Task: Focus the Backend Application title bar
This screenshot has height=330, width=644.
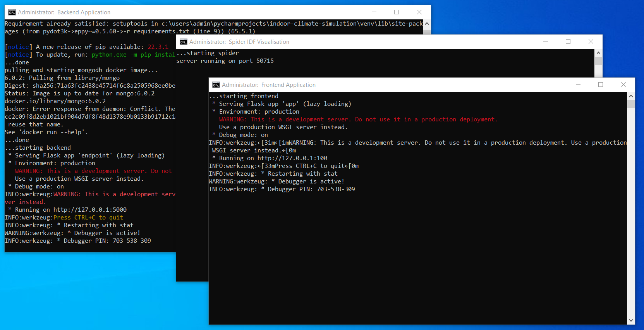Action: 232,12
